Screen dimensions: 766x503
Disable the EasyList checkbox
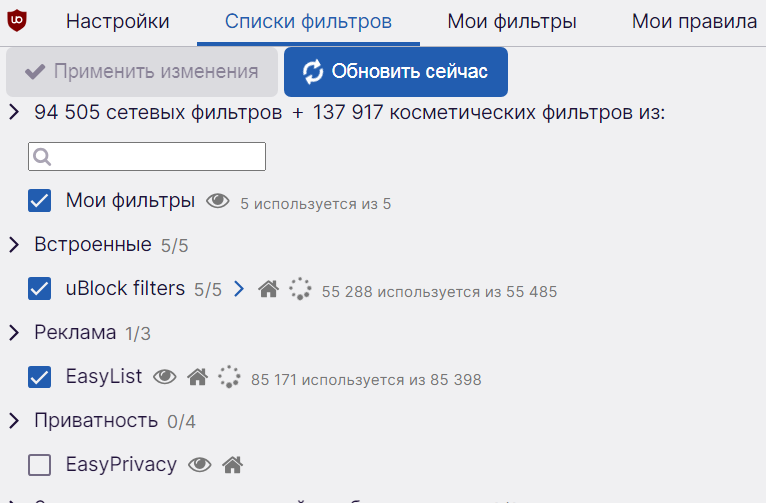tap(40, 377)
